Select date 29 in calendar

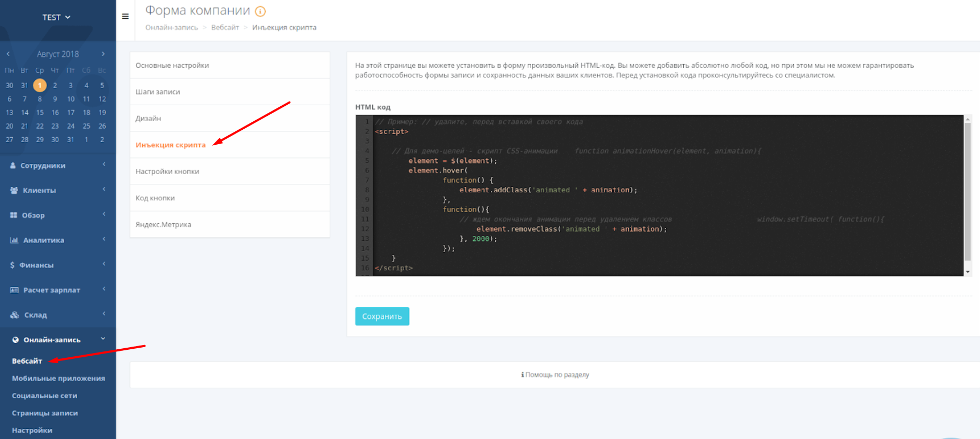coord(40,139)
